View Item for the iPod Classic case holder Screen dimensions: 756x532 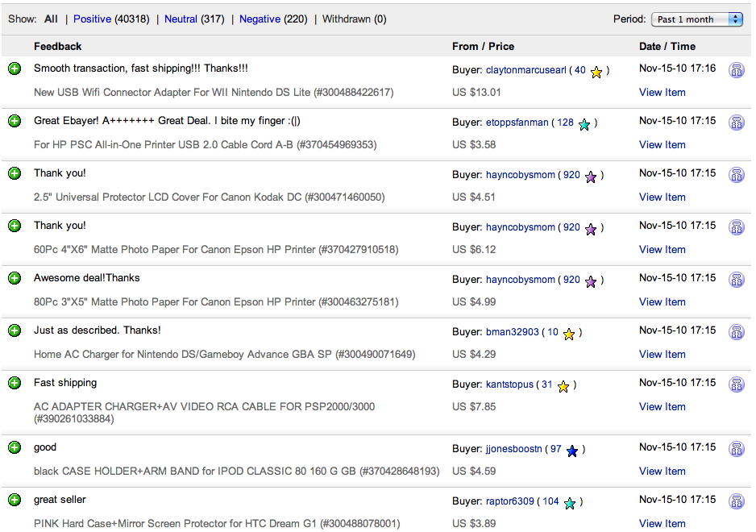click(662, 472)
